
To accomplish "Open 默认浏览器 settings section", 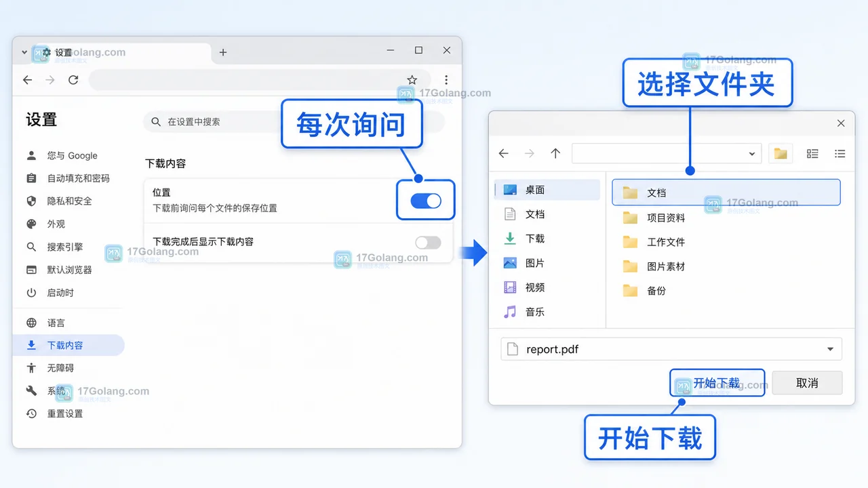I will click(x=68, y=270).
